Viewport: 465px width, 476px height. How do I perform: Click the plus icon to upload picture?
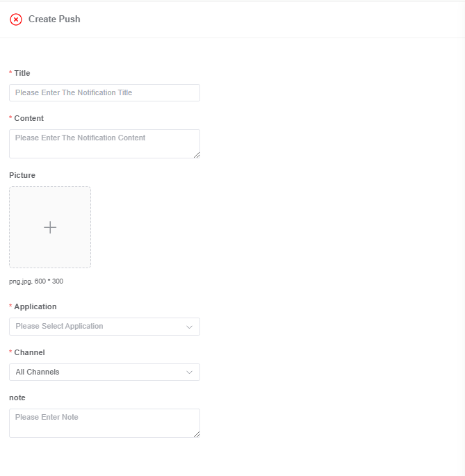coord(50,227)
